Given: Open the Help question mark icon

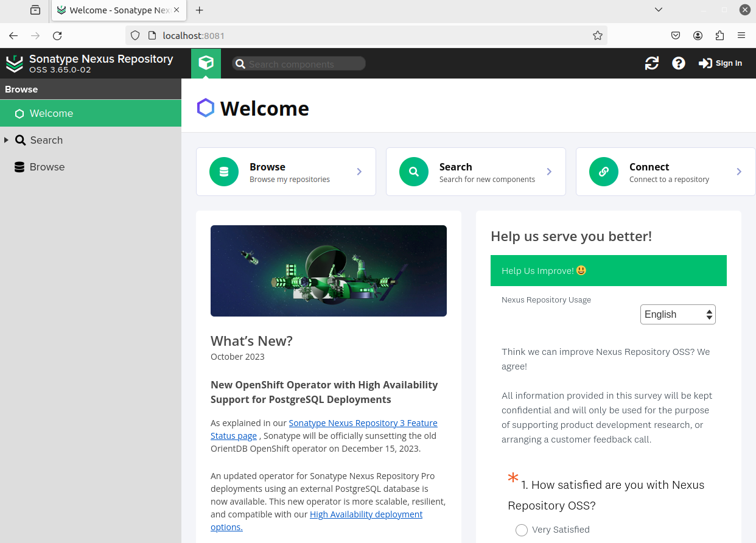Looking at the screenshot, I should (x=679, y=63).
